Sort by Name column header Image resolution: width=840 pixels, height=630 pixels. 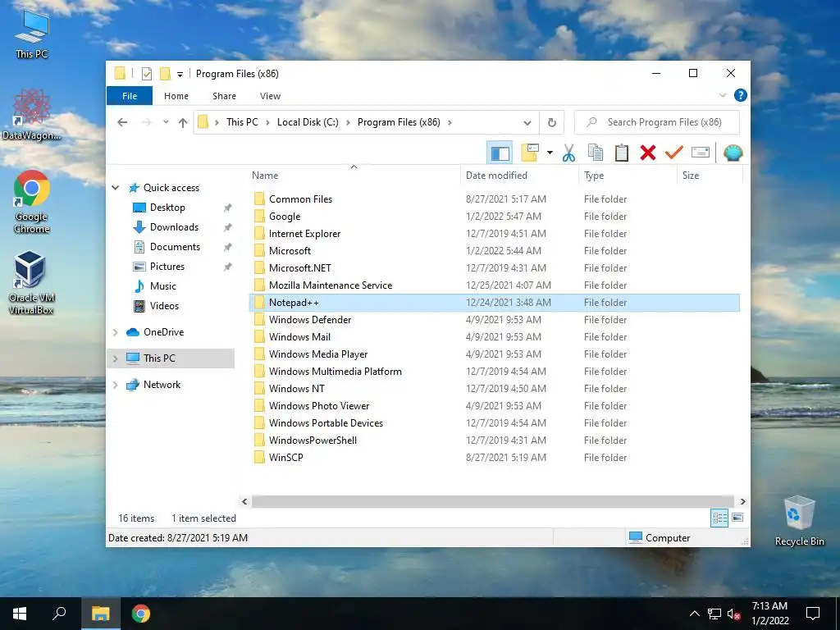tap(354, 176)
